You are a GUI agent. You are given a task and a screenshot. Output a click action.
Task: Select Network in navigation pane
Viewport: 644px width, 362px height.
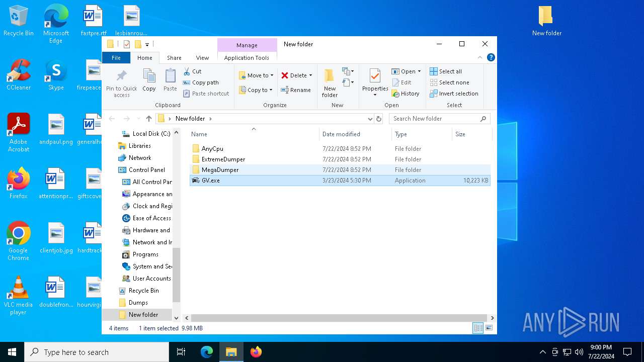(x=139, y=158)
